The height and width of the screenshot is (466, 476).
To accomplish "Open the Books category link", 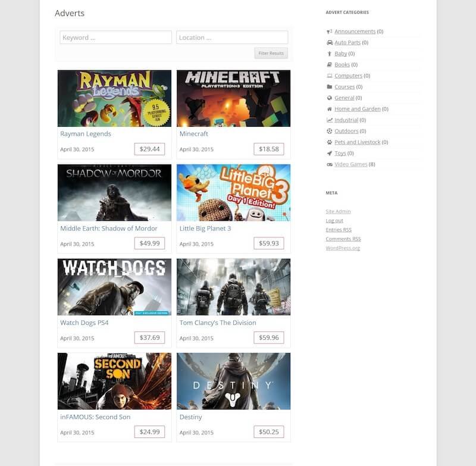I will (342, 65).
